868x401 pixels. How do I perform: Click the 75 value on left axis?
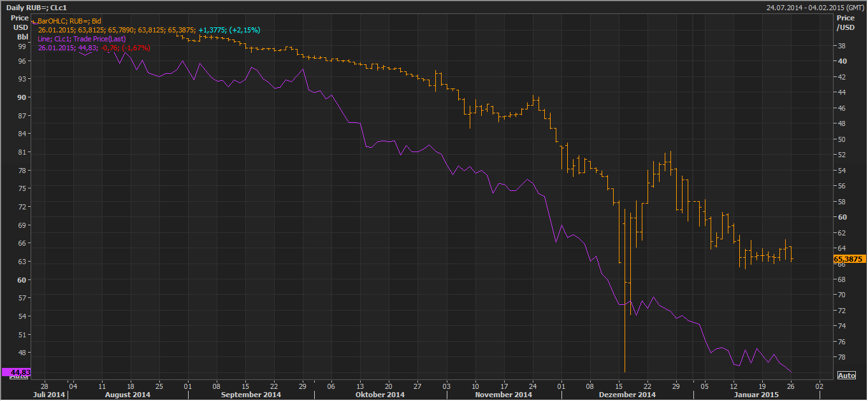point(22,188)
